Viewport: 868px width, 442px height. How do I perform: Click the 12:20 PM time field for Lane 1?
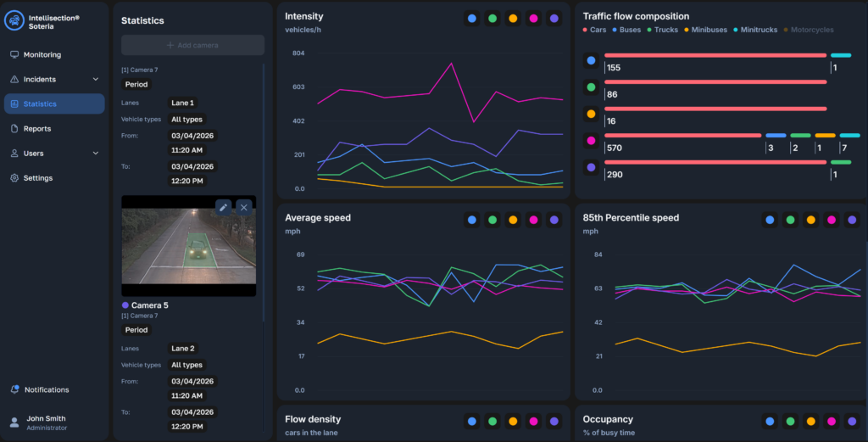click(x=186, y=181)
